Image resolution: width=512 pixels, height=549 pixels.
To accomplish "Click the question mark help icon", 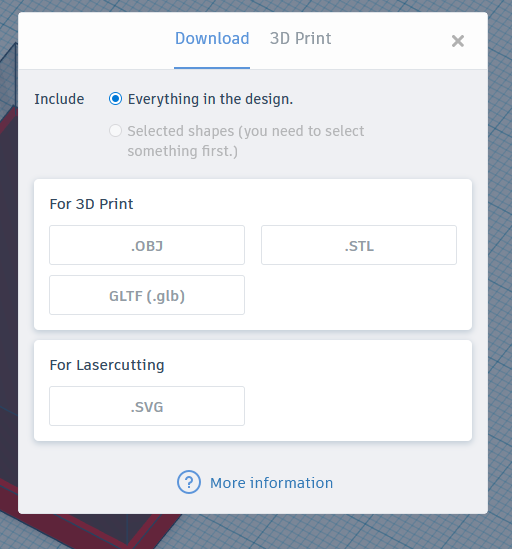I will (189, 482).
